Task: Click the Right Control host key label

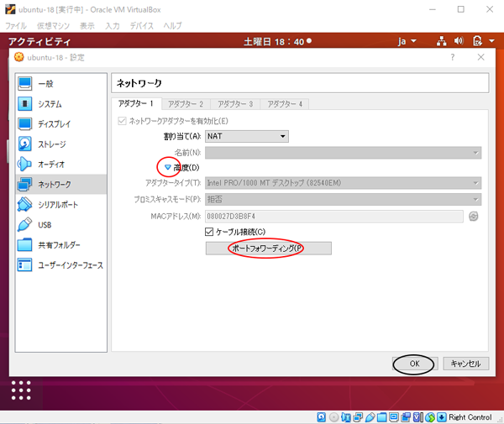Action: coord(470,417)
